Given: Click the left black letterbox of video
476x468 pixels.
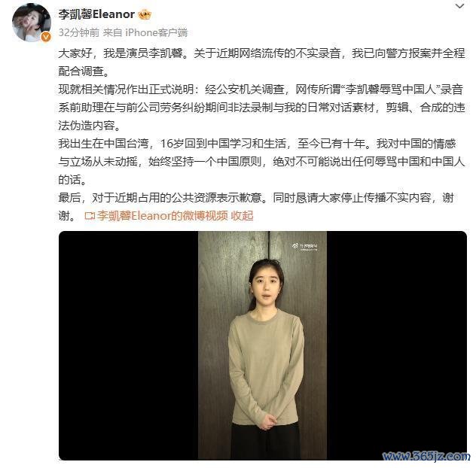Looking at the screenshot, I should click(x=128, y=345).
